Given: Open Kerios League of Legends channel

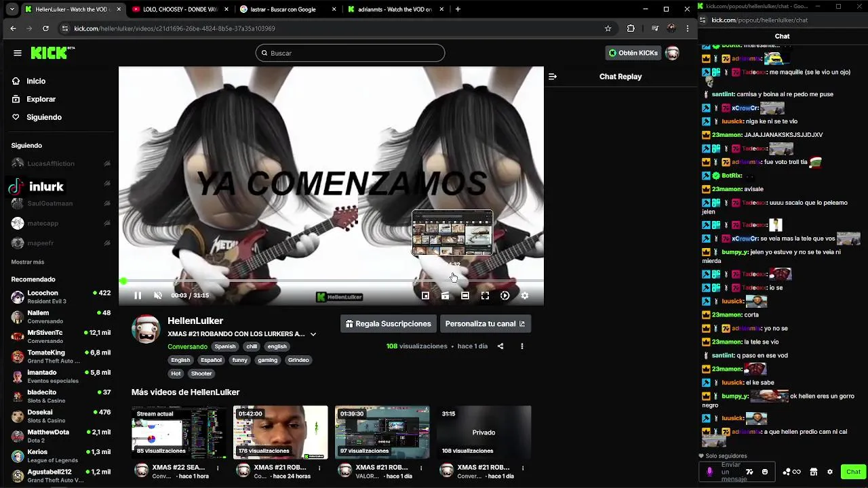Looking at the screenshot, I should [60, 455].
